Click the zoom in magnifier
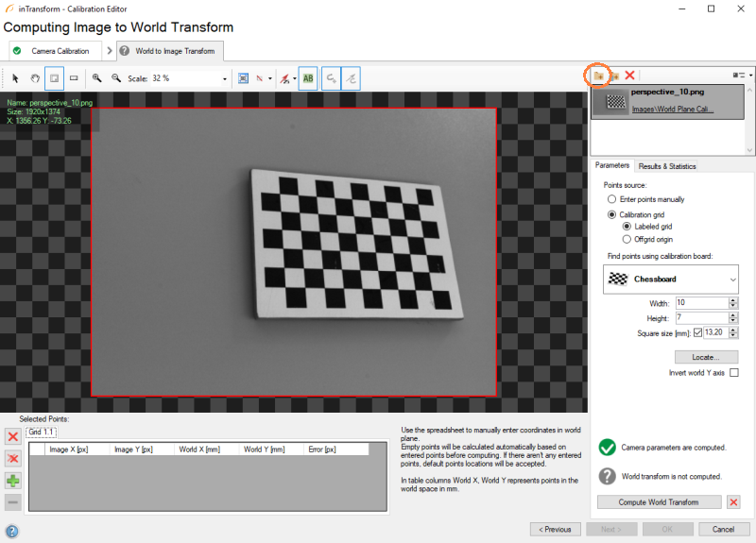 click(x=96, y=78)
